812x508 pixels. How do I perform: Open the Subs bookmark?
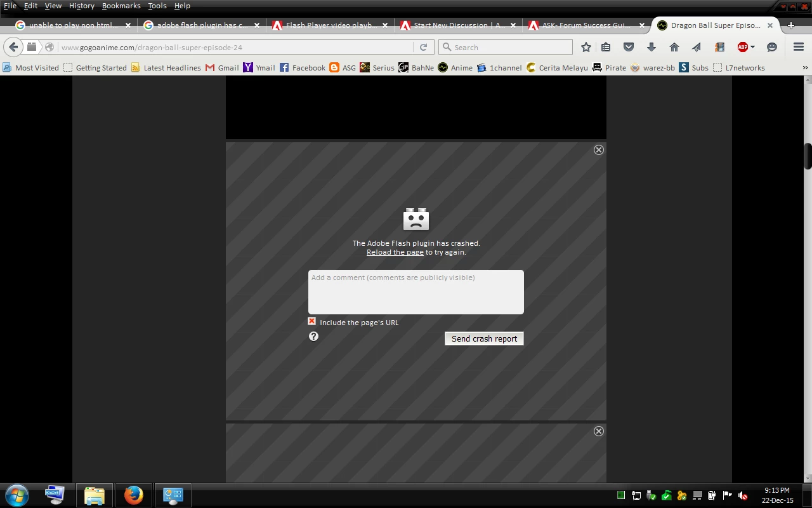coord(693,67)
